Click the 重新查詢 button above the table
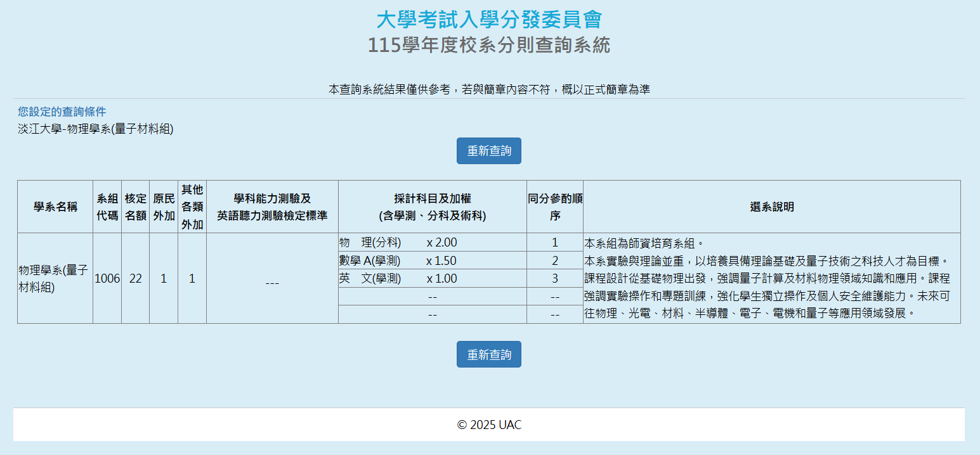The image size is (980, 455). pyautogui.click(x=488, y=151)
